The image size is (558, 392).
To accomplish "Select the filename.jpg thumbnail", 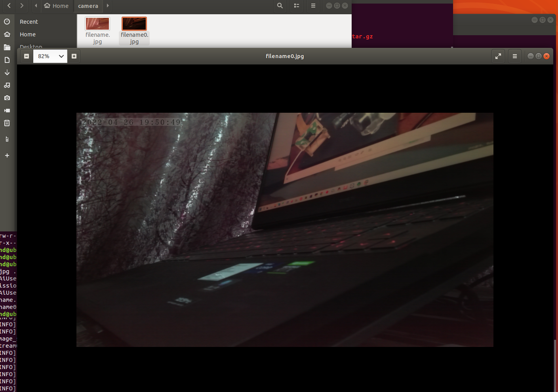I will coord(97,24).
